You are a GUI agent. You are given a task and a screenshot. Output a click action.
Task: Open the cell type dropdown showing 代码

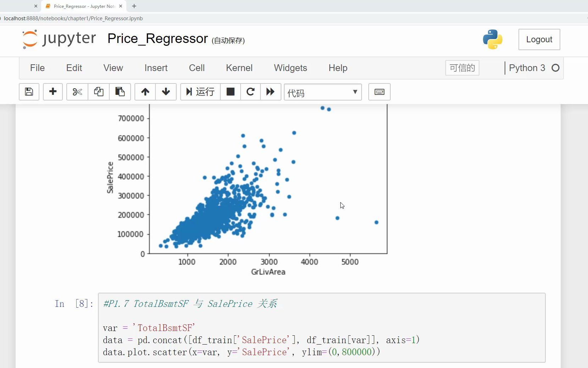(323, 92)
